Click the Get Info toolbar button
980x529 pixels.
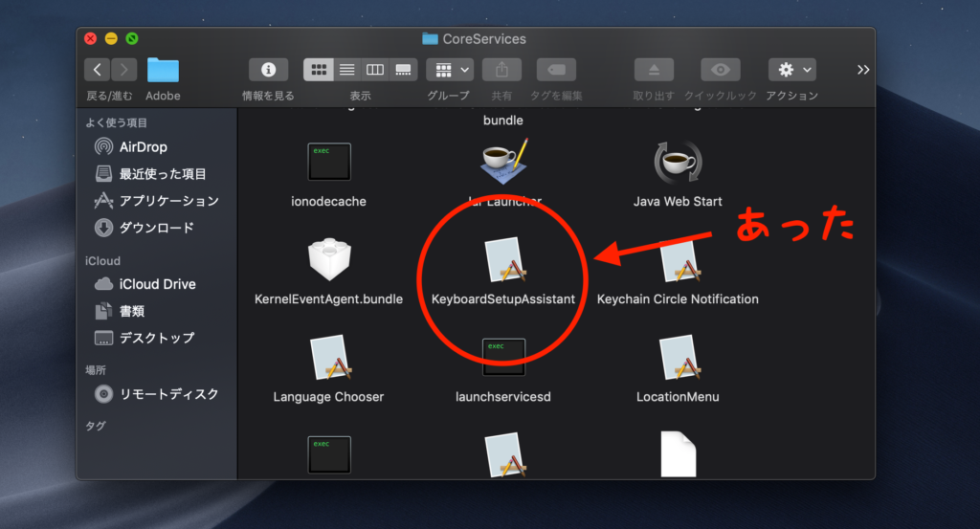coord(269,69)
